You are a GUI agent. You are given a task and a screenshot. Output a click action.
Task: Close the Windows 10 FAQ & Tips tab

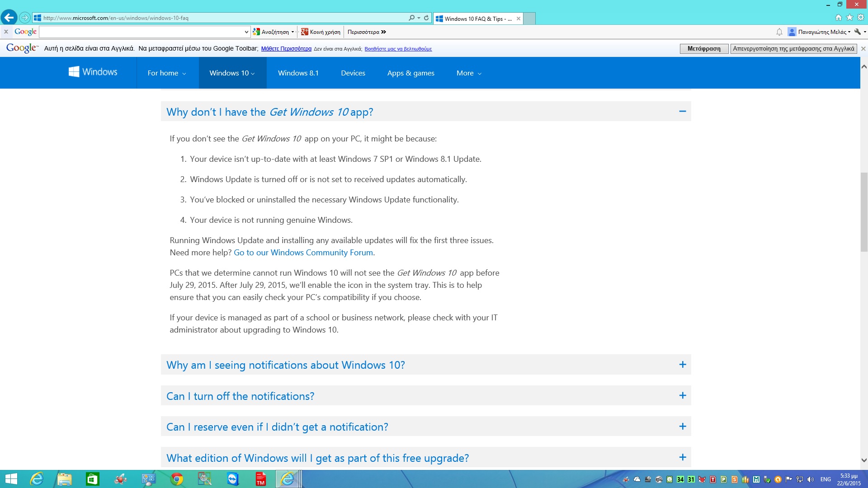519,19
